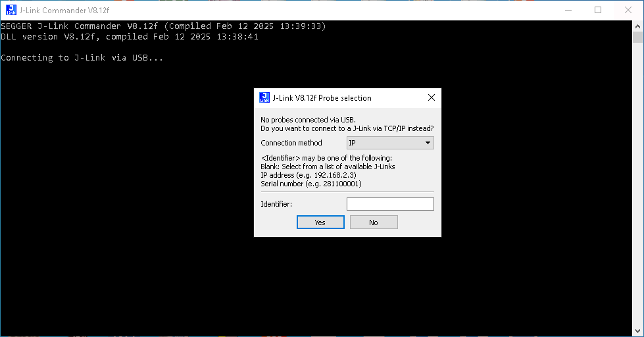Click the No button in Probe selection
Screen dimensions: 644x337
(x=374, y=222)
